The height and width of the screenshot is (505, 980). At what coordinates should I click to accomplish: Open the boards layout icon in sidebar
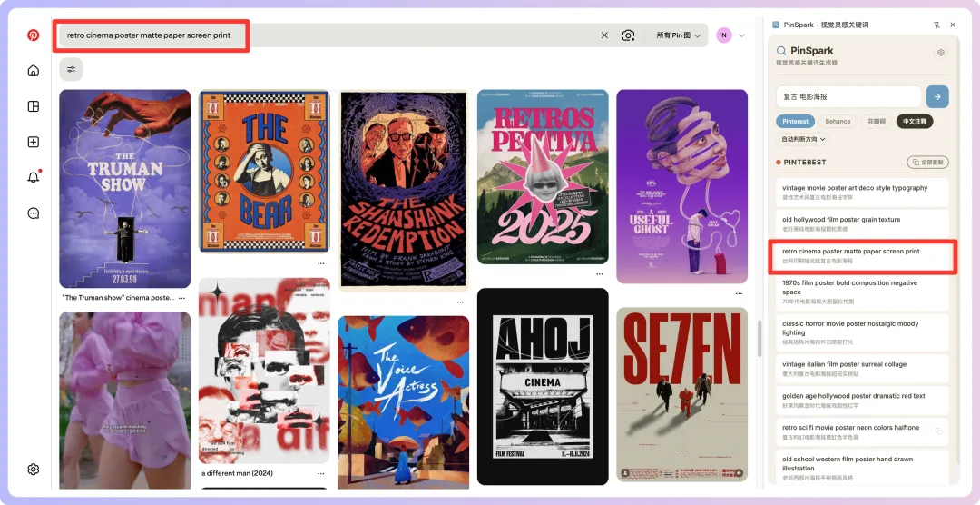tap(34, 106)
